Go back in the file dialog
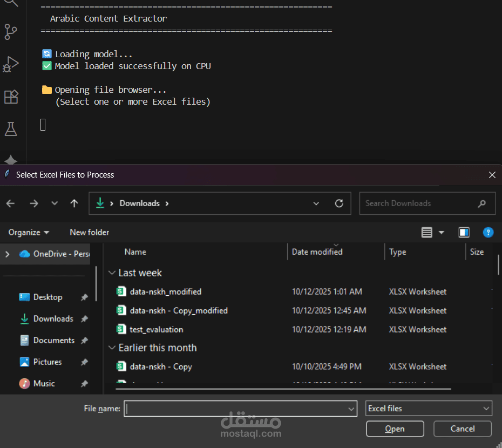The height and width of the screenshot is (448, 502). pos(11,203)
